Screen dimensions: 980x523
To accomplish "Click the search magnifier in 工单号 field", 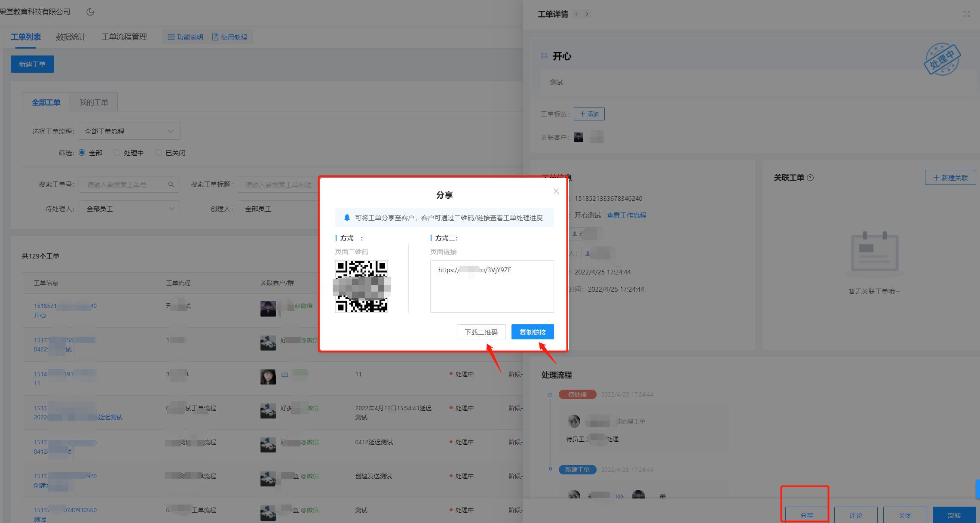I will [x=171, y=185].
